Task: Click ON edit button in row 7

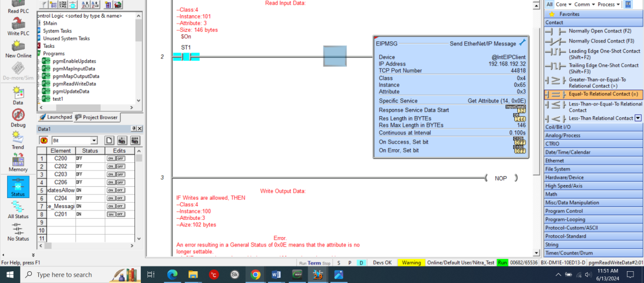Action: tap(111, 206)
